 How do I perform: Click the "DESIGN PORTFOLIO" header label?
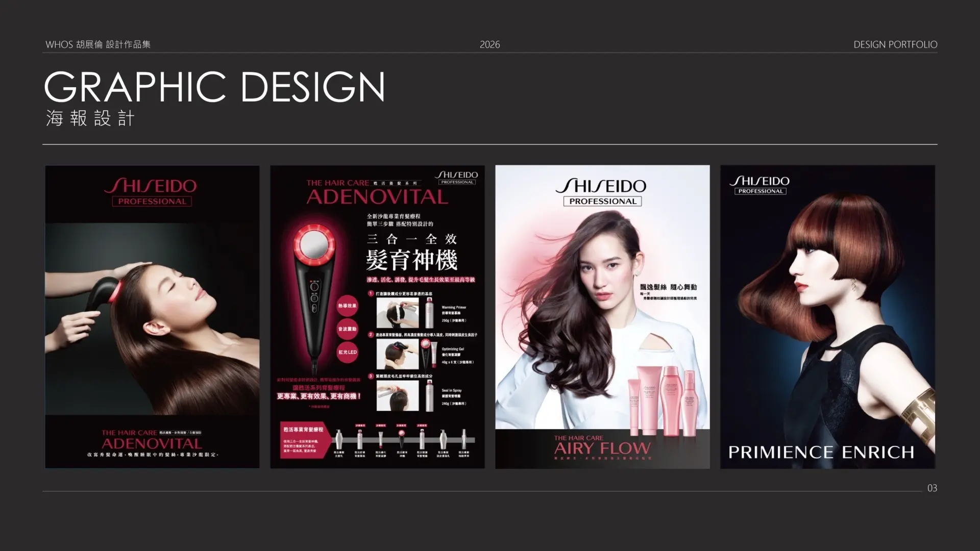pyautogui.click(x=895, y=44)
